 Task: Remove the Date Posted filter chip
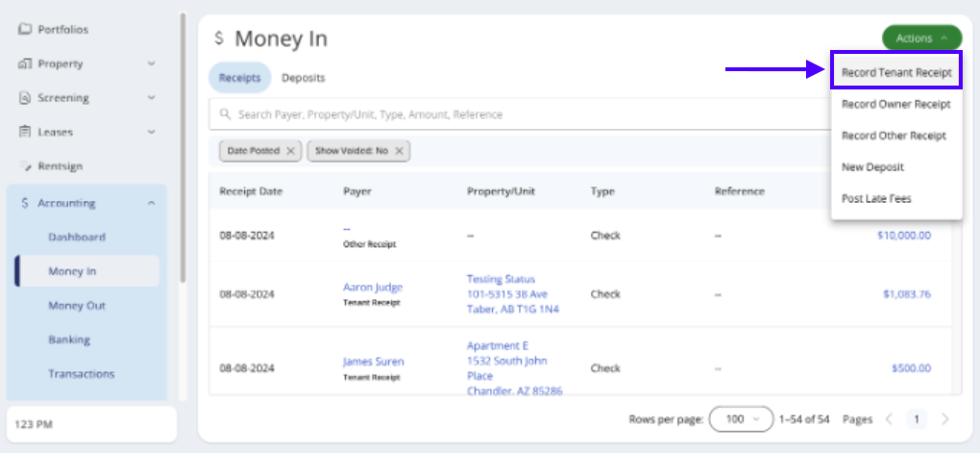(x=290, y=151)
